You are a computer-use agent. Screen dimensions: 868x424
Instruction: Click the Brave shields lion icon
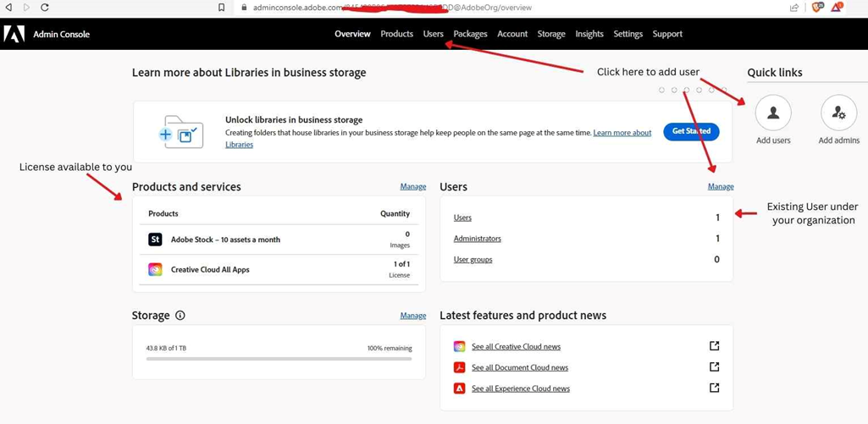pyautogui.click(x=818, y=8)
